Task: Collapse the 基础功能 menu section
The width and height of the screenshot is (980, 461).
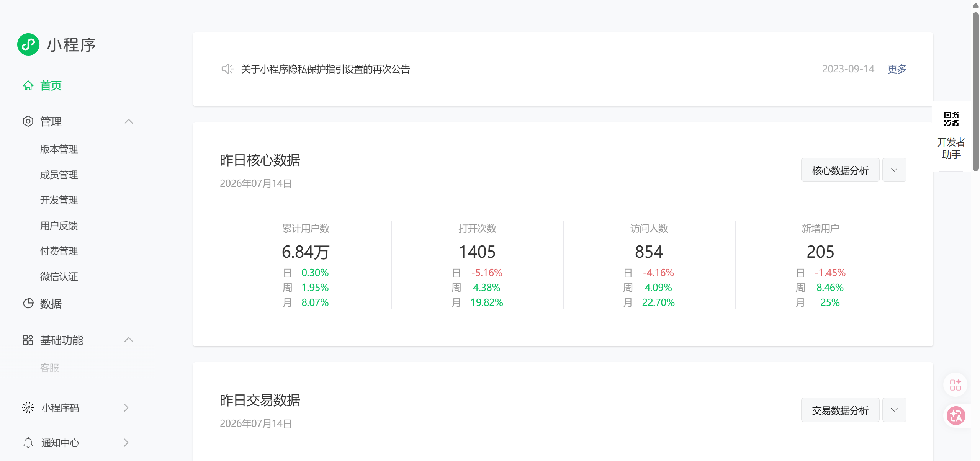Action: click(129, 340)
